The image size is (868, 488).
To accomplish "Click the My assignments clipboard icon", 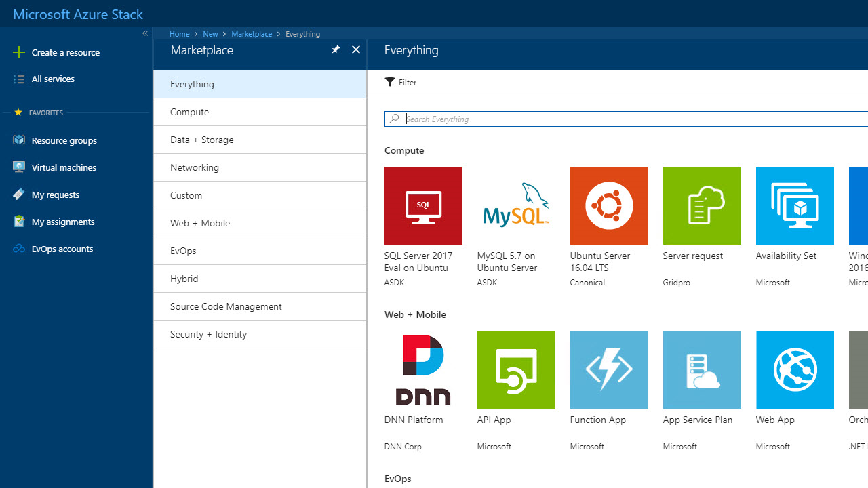I will [19, 222].
